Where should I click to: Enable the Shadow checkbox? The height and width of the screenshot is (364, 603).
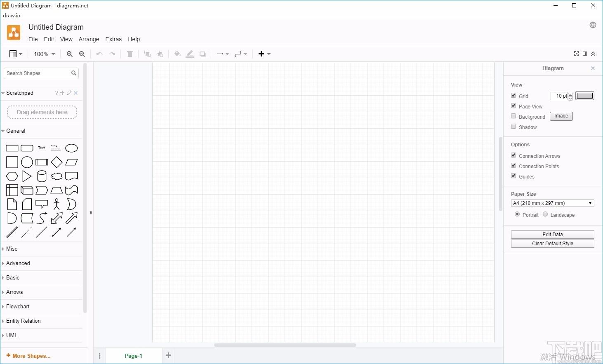[x=513, y=126]
